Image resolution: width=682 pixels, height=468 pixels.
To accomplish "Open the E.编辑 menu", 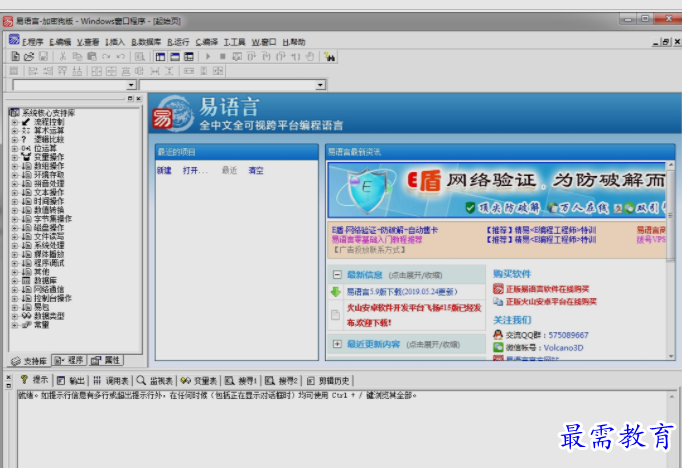I will [60, 42].
